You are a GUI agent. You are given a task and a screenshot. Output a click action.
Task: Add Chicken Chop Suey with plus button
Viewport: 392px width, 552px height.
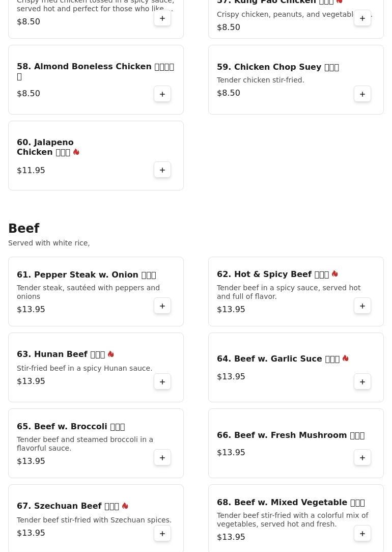tap(362, 94)
